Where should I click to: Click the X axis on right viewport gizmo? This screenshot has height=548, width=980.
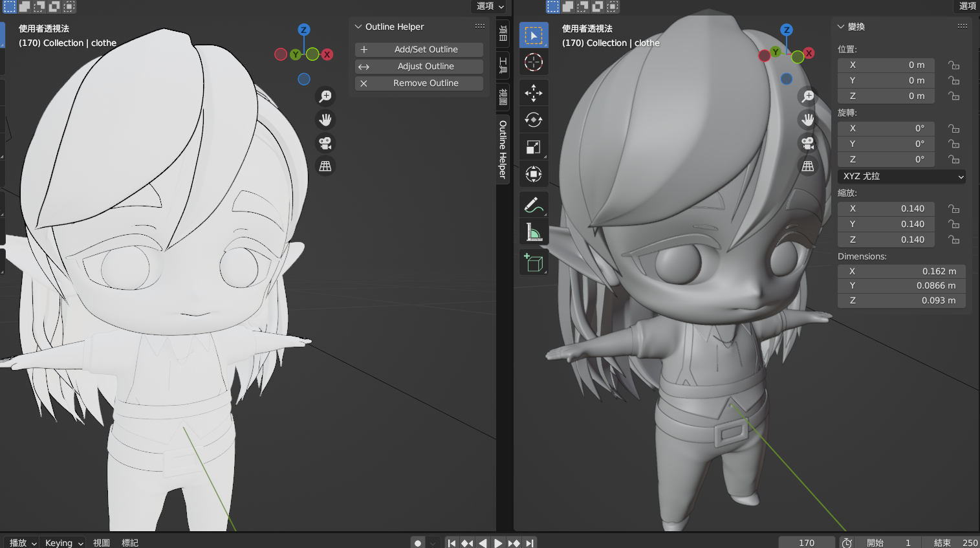(x=809, y=53)
